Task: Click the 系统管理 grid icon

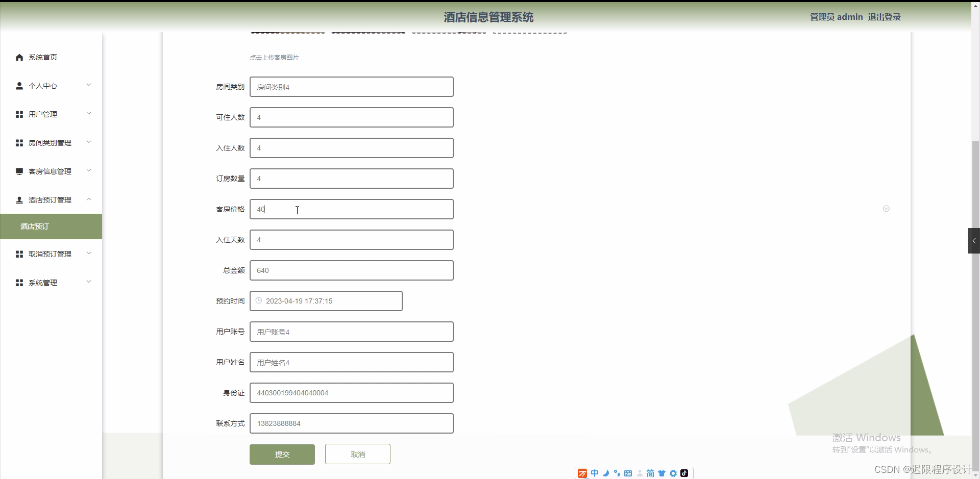Action: tap(19, 283)
